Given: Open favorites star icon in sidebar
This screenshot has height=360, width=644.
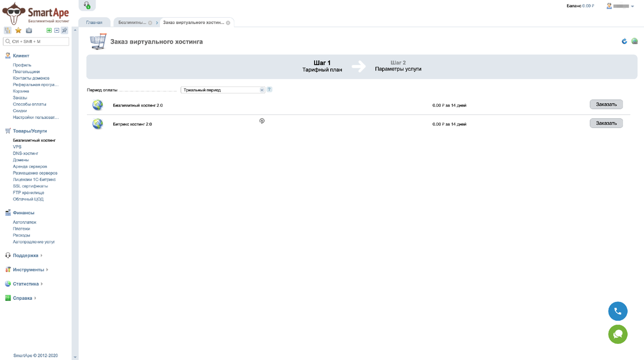Looking at the screenshot, I should tap(18, 31).
